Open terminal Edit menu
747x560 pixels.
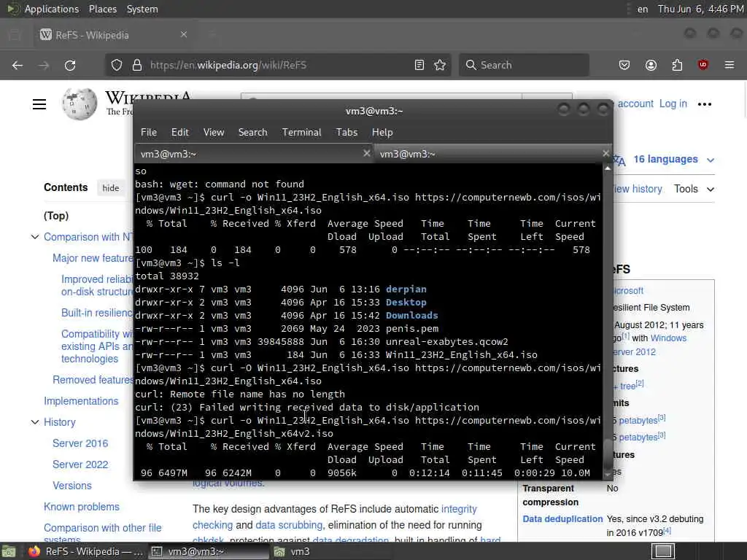tap(180, 133)
